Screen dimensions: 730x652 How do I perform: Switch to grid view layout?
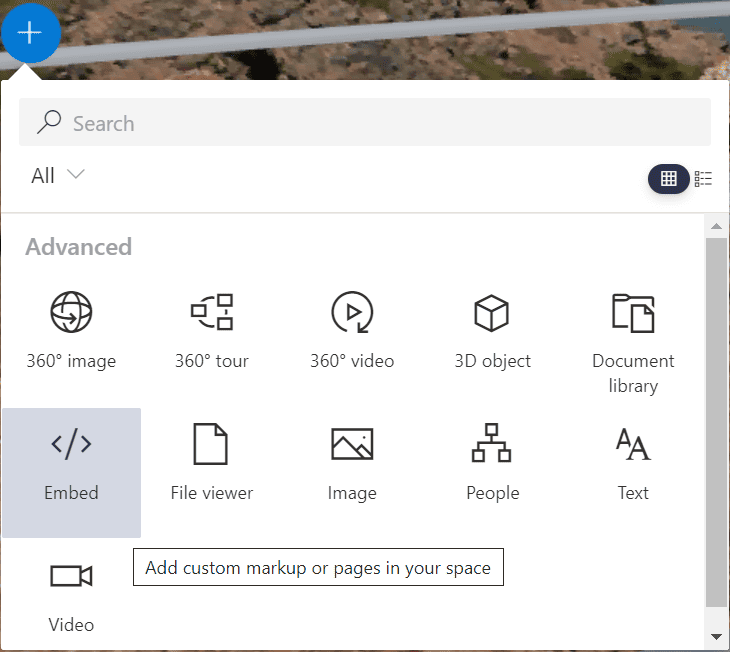(x=669, y=179)
